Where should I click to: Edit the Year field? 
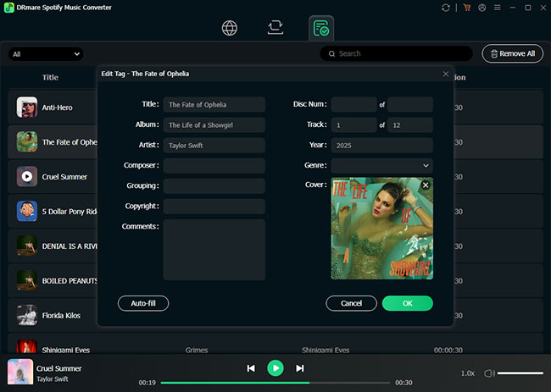[382, 146]
